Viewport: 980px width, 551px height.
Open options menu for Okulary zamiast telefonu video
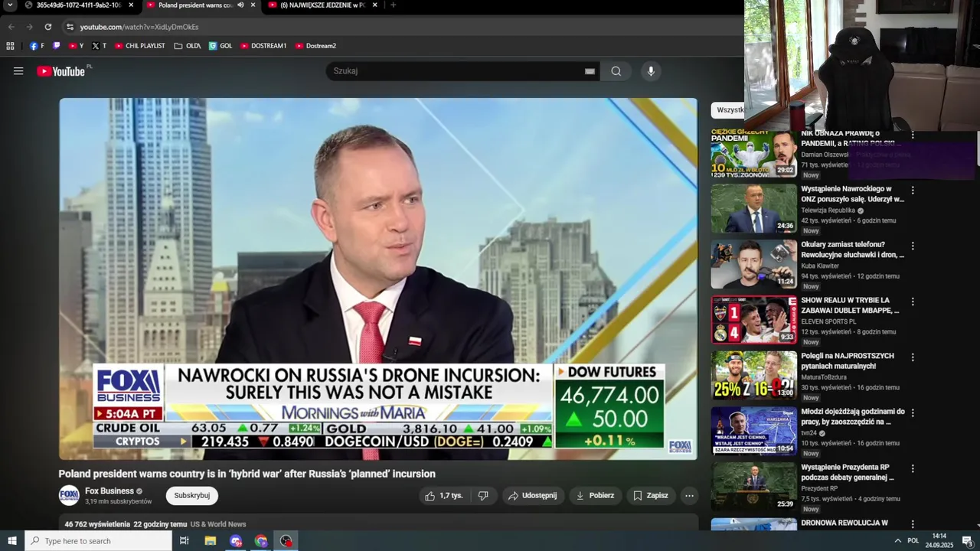coord(913,246)
